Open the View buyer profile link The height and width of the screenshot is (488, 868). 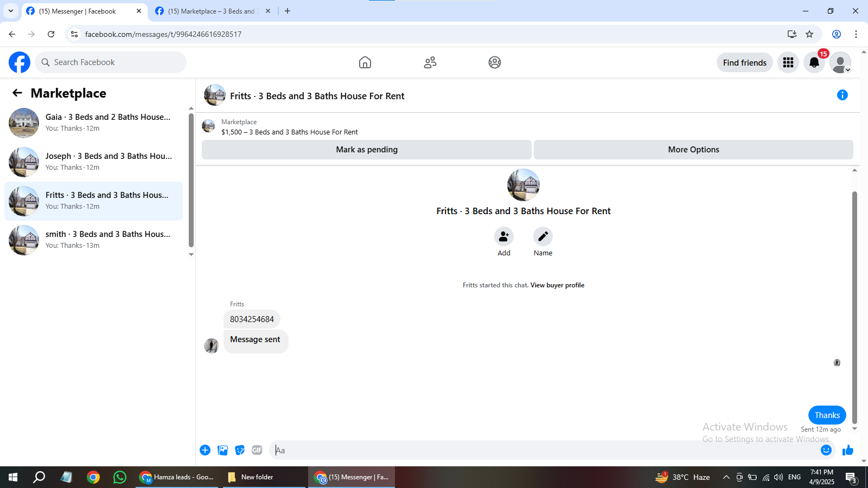[x=557, y=285]
